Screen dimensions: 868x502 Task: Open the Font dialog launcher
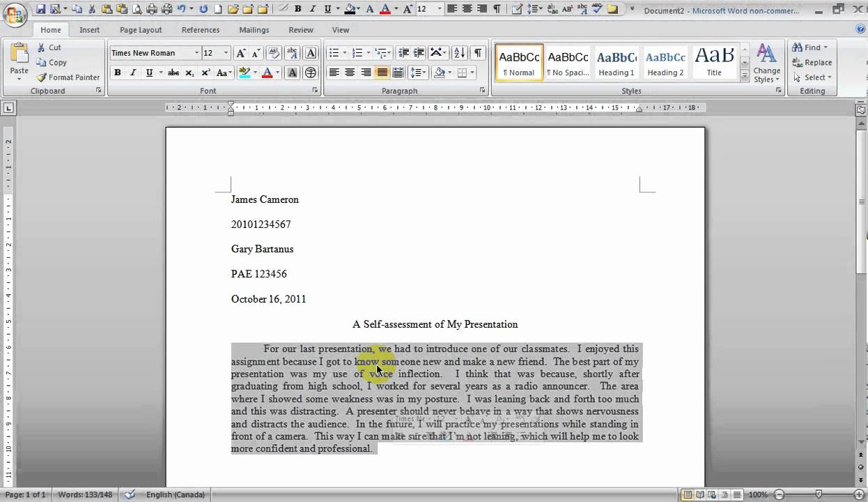point(315,91)
